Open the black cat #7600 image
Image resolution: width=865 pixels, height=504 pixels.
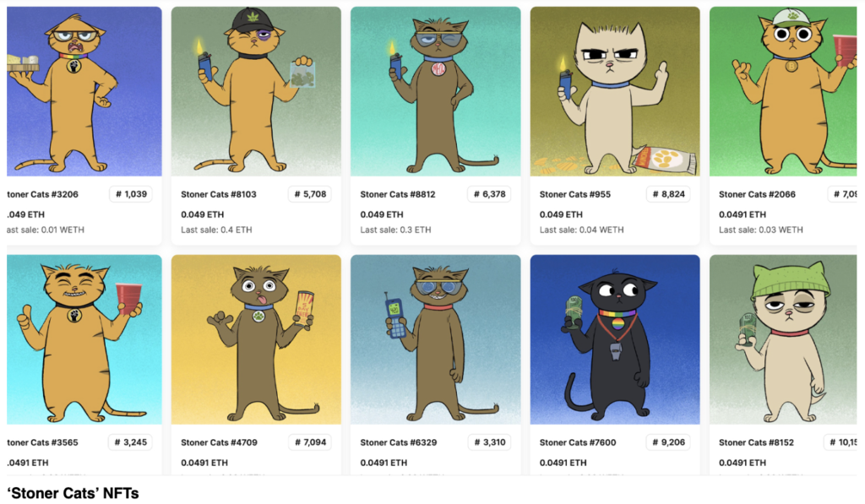615,339
